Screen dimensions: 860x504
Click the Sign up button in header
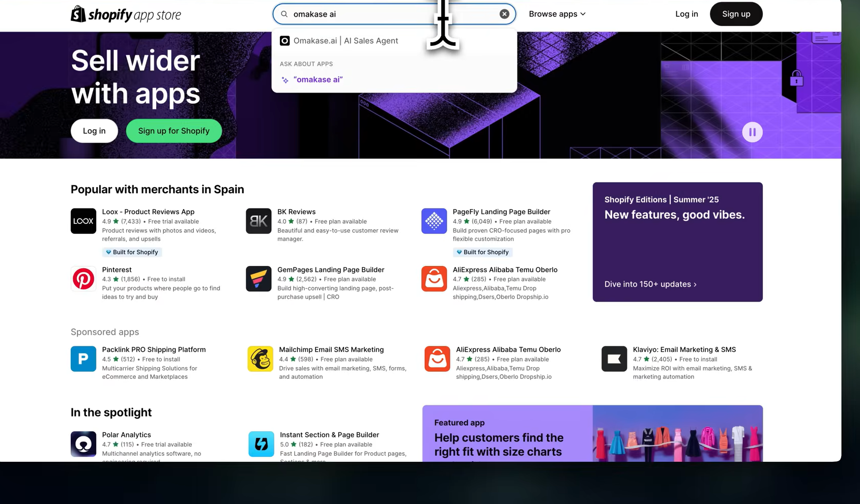click(x=736, y=14)
